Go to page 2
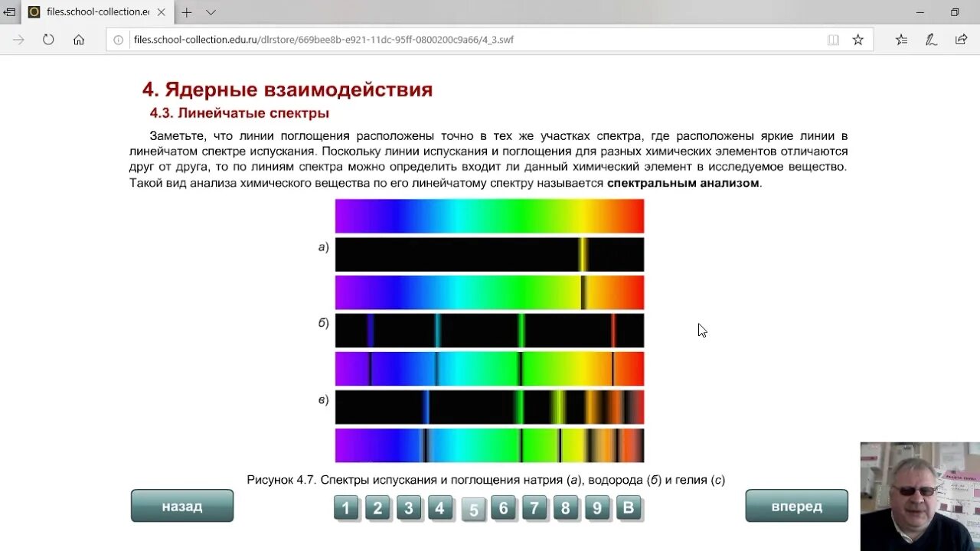 [x=377, y=508]
